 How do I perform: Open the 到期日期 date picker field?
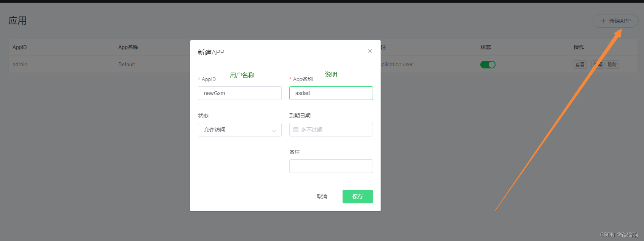(x=331, y=130)
